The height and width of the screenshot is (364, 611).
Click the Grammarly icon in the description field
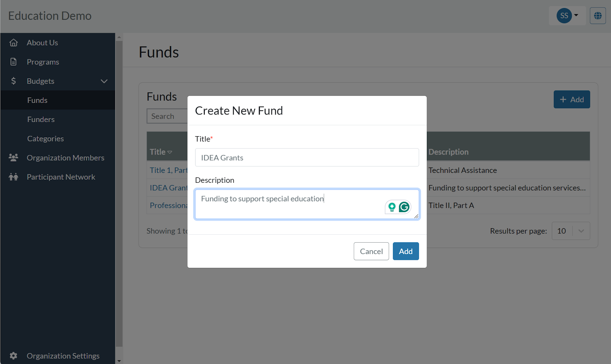tap(404, 206)
